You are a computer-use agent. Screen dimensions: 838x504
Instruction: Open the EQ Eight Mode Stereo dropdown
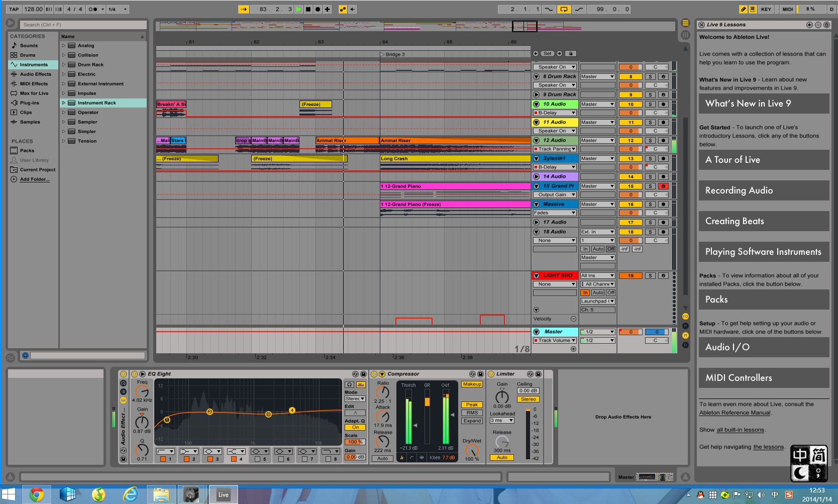[x=355, y=398]
